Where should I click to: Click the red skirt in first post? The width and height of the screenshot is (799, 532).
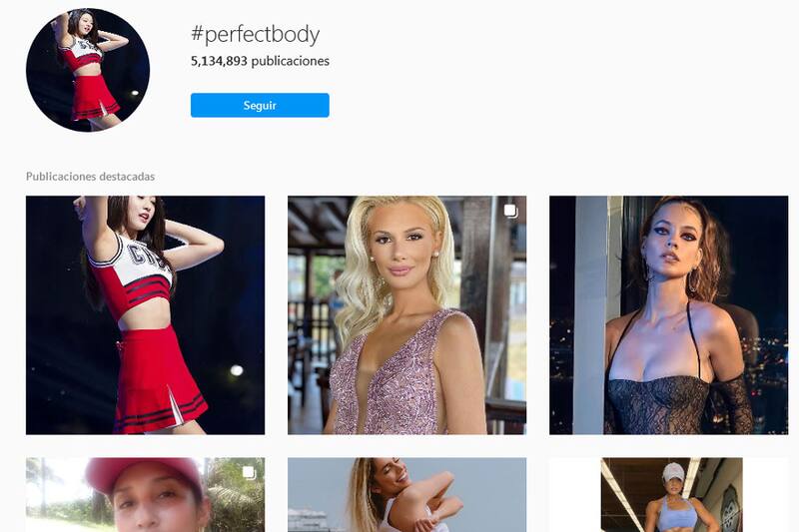[156, 379]
